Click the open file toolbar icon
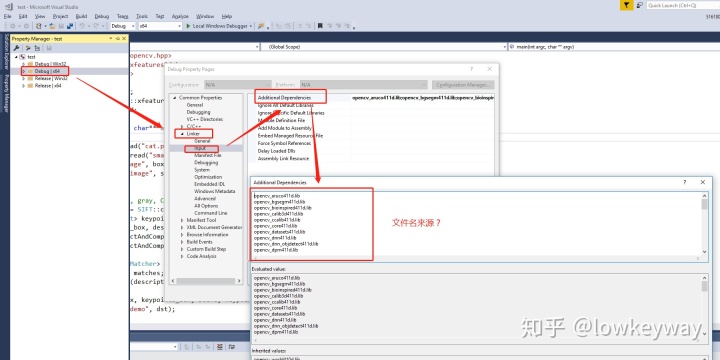The width and height of the screenshot is (720, 360). [53, 26]
